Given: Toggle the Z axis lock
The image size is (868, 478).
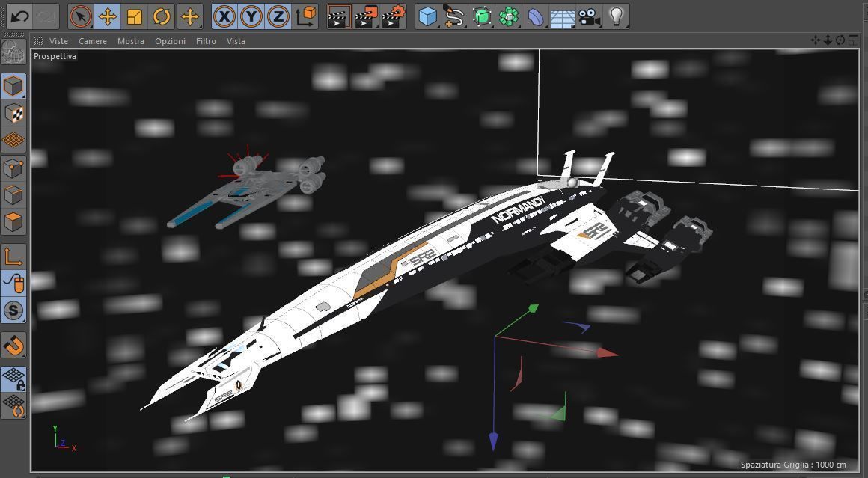Looking at the screenshot, I should (278, 16).
